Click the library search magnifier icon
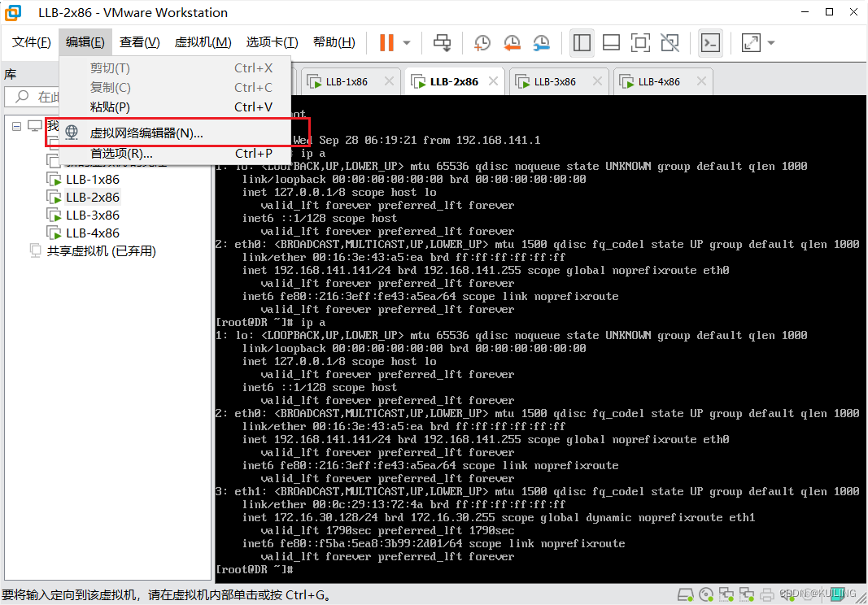The image size is (868, 605). coord(22,97)
